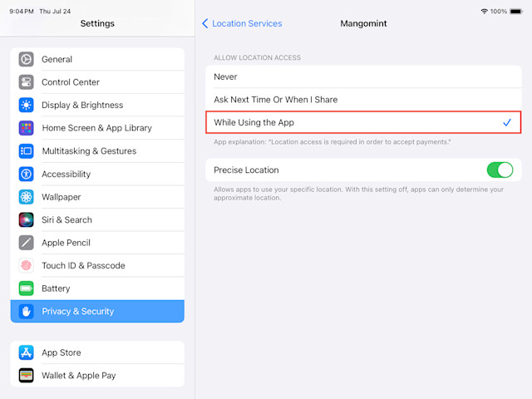Select Ask Next Time Or When I Share
532x399 pixels.
pyautogui.click(x=363, y=100)
